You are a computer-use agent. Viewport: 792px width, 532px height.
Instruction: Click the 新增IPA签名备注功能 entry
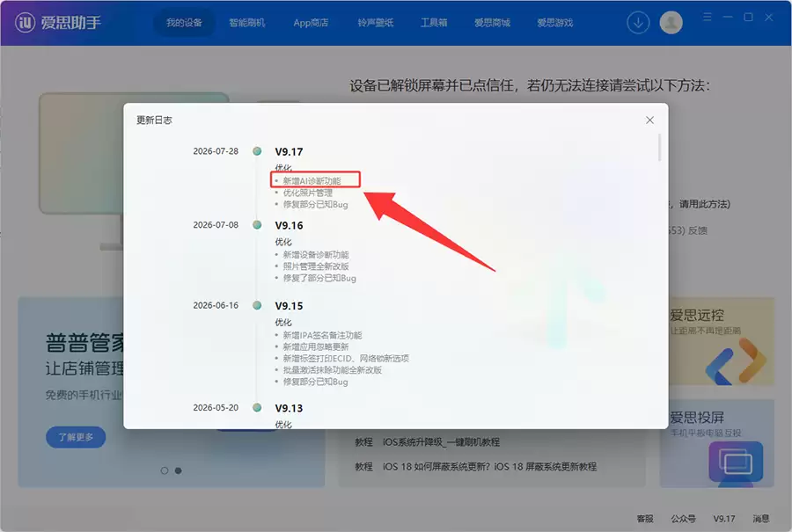tap(322, 335)
